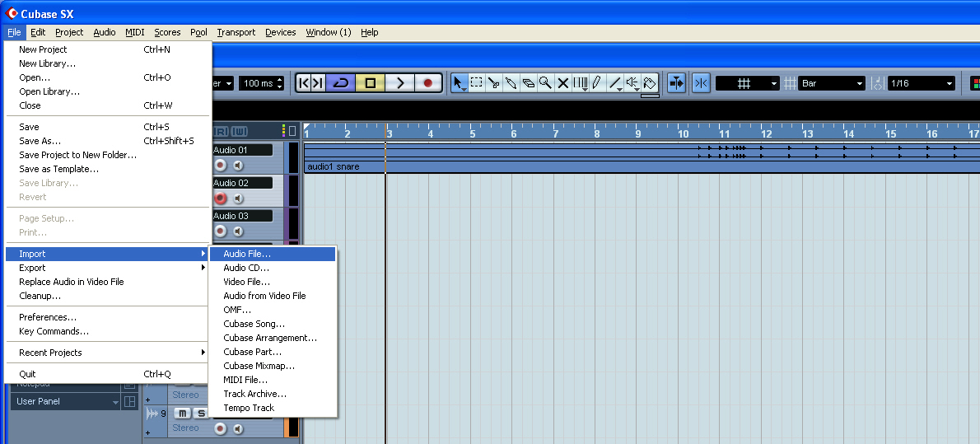Click the Stop transport button

pyautogui.click(x=370, y=83)
